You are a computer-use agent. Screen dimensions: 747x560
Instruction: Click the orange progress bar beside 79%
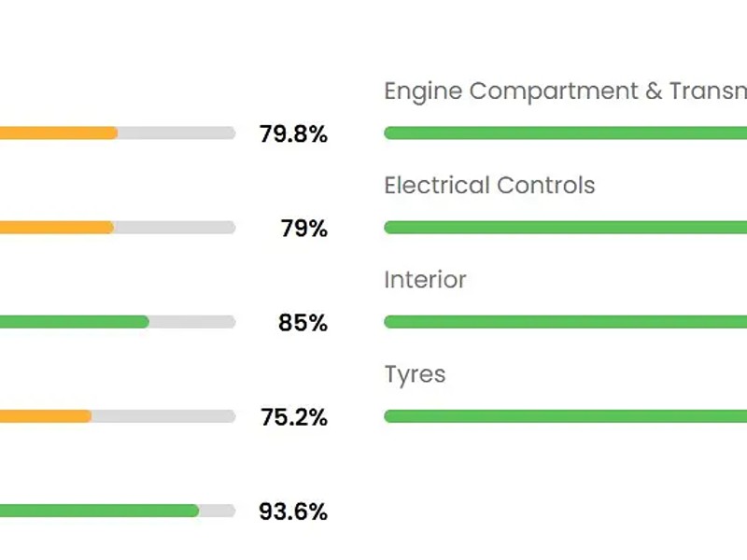(x=56, y=228)
